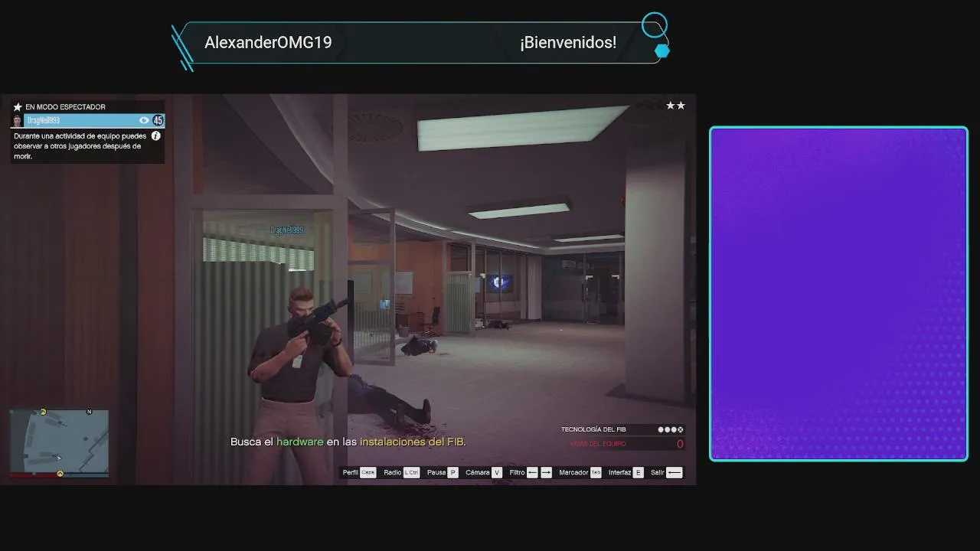Select the DragNell999 row in the spectator list
980x551 pixels.
click(88, 121)
